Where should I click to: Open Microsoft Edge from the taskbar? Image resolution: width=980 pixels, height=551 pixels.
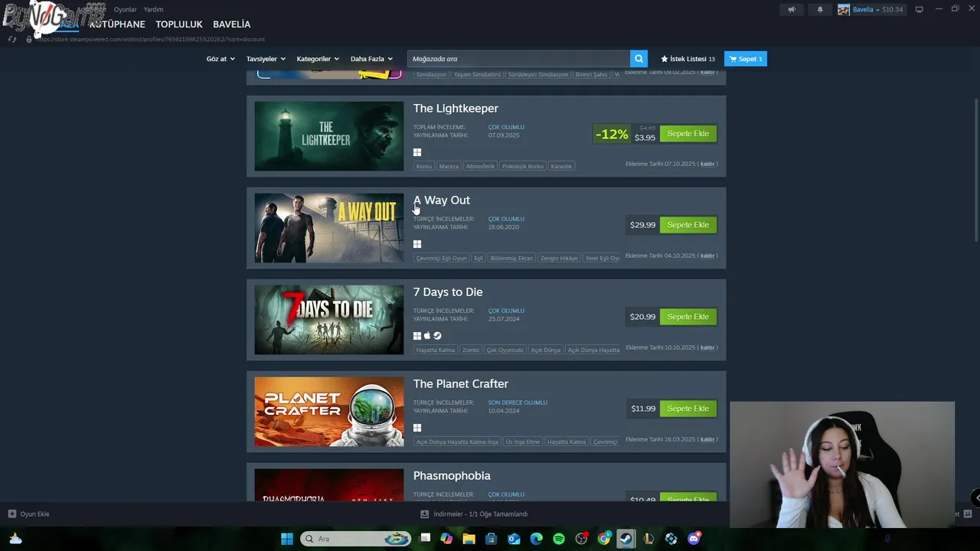537,539
